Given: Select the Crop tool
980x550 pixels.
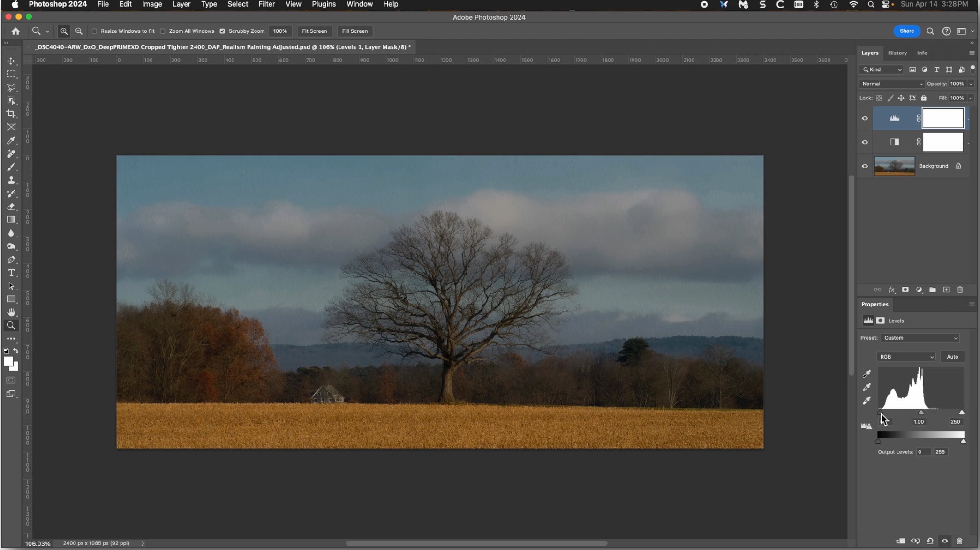Looking at the screenshot, I should pos(12,114).
